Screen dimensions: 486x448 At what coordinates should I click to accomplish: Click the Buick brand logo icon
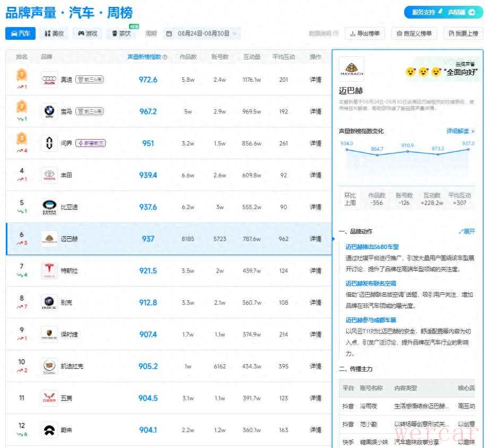click(x=49, y=303)
